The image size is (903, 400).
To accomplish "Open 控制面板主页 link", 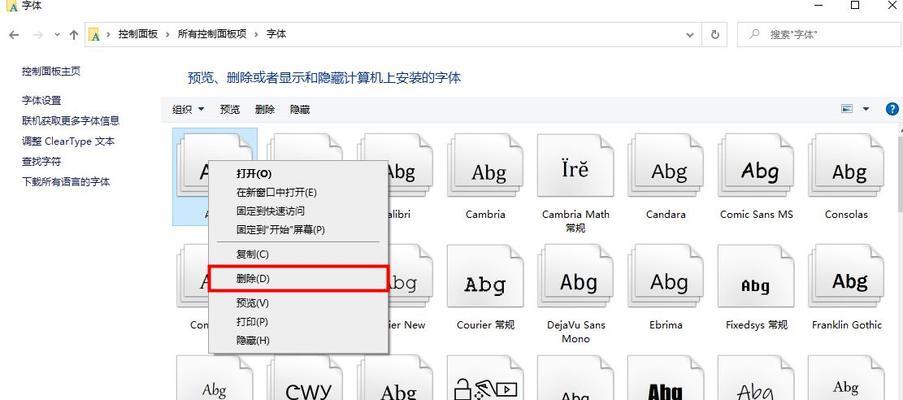I will pos(51,71).
